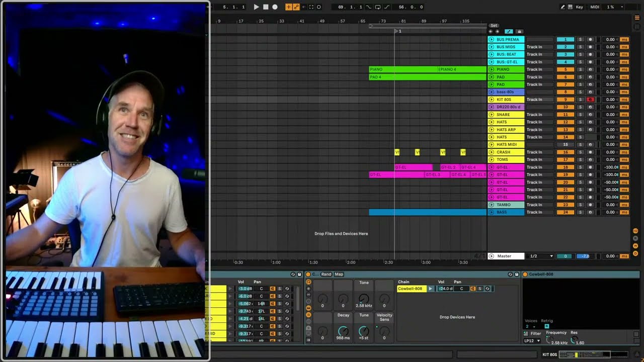This screenshot has height=362, width=644.
Task: Toggle the Automation Mode button above tracks
Action: (x=509, y=32)
